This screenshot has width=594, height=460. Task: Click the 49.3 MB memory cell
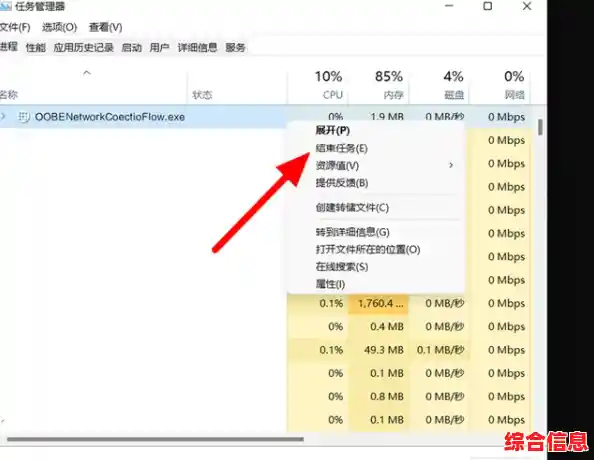tap(378, 350)
